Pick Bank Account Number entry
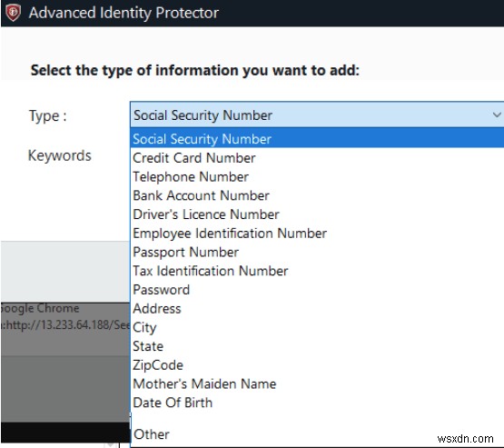Viewport: 504px width, 448px height. [x=318, y=195]
